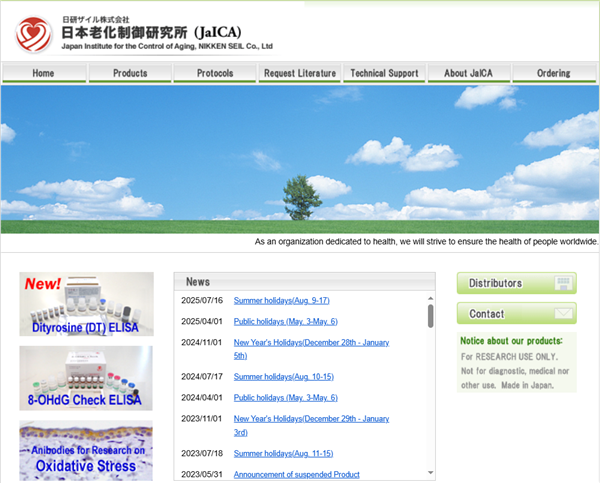
Task: Click the JaICA heart logo
Action: (x=33, y=34)
